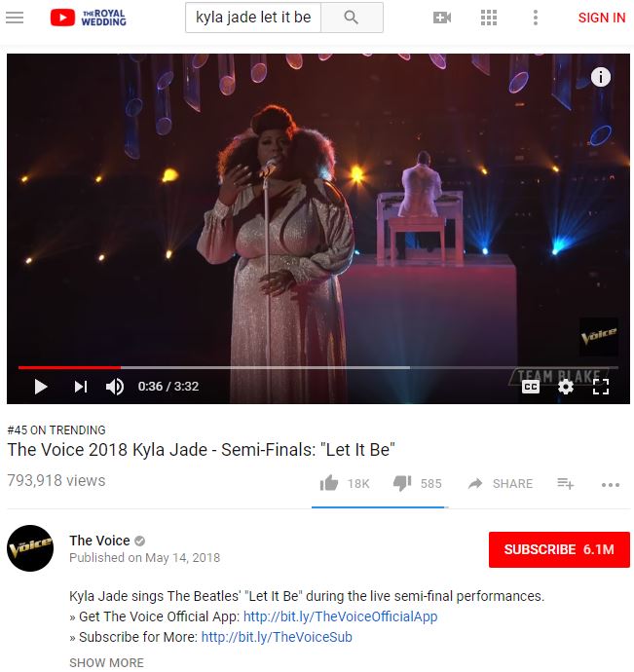Open the YouTube apps grid
634x672 pixels.
[x=489, y=18]
